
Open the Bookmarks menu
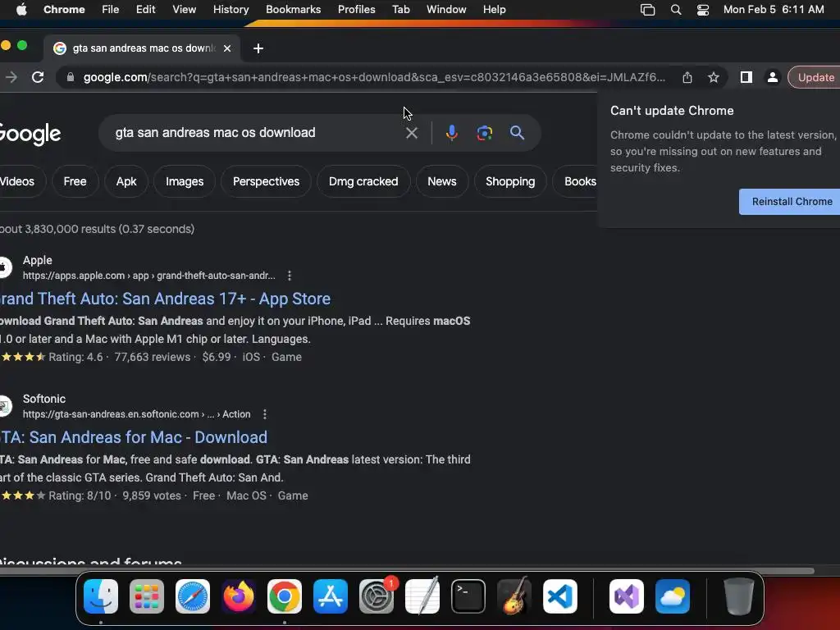click(x=293, y=10)
